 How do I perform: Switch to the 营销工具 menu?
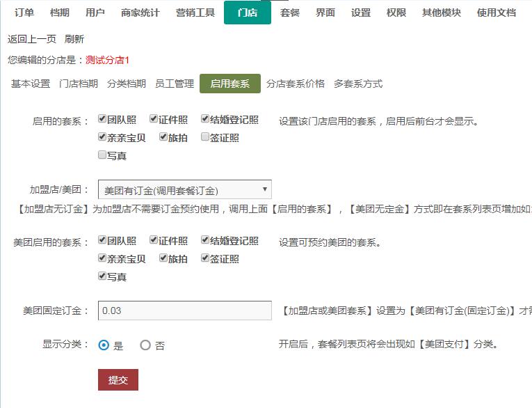pyautogui.click(x=195, y=13)
